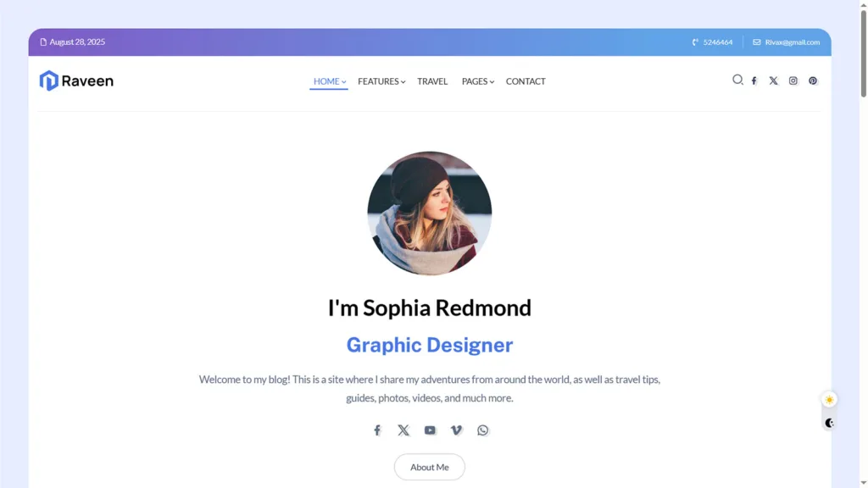Click the Instagram icon in header

coord(793,81)
